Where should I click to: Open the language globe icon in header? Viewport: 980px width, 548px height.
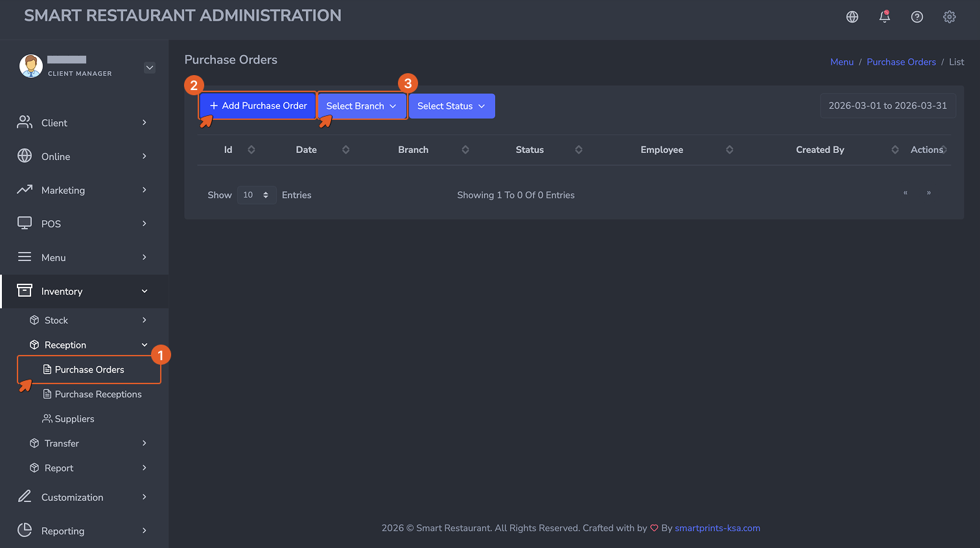pyautogui.click(x=852, y=17)
